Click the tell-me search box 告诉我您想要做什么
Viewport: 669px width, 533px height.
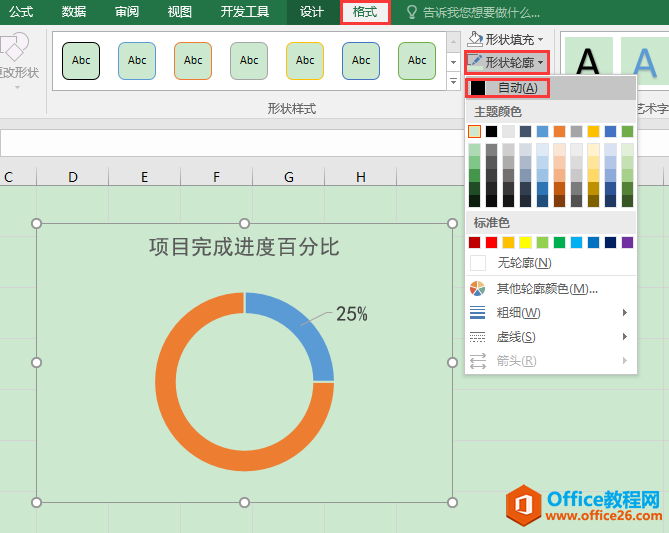pyautogui.click(x=481, y=13)
